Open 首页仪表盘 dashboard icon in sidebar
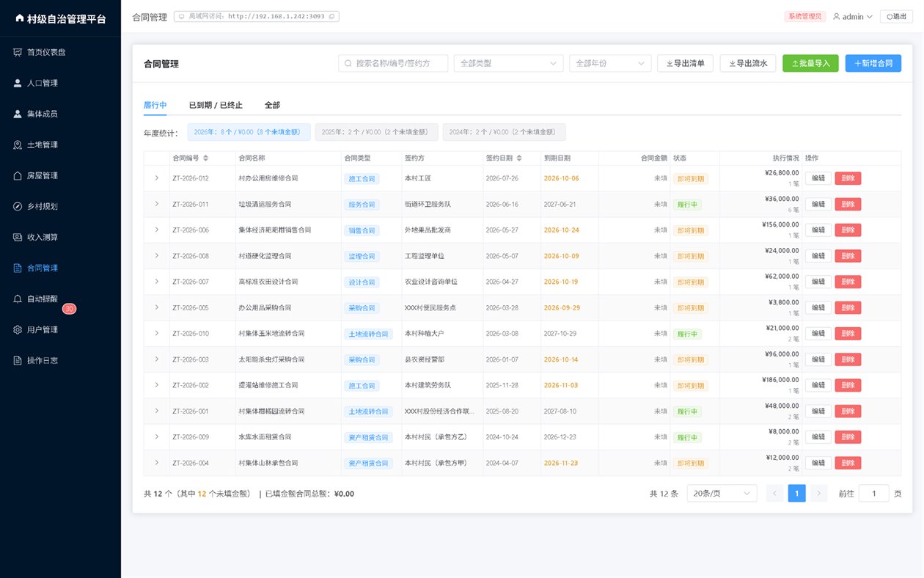Image resolution: width=924 pixels, height=578 pixels. 18,52
